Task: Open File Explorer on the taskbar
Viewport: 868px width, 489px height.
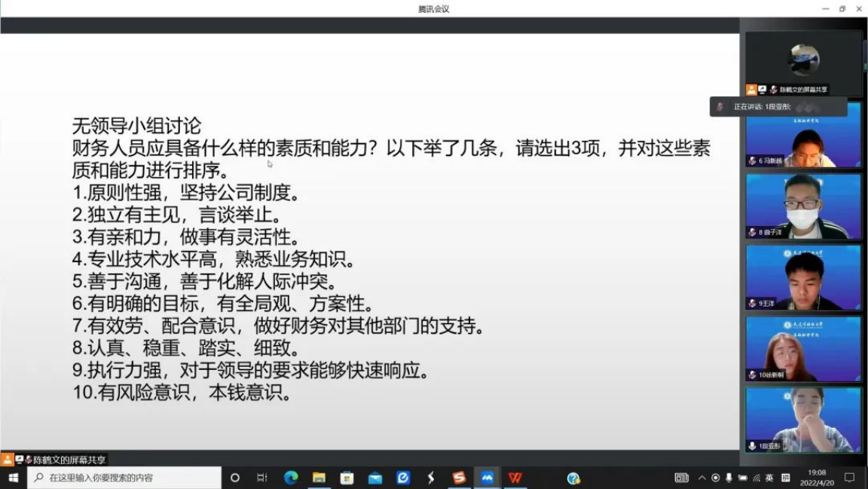Action: pos(320,477)
